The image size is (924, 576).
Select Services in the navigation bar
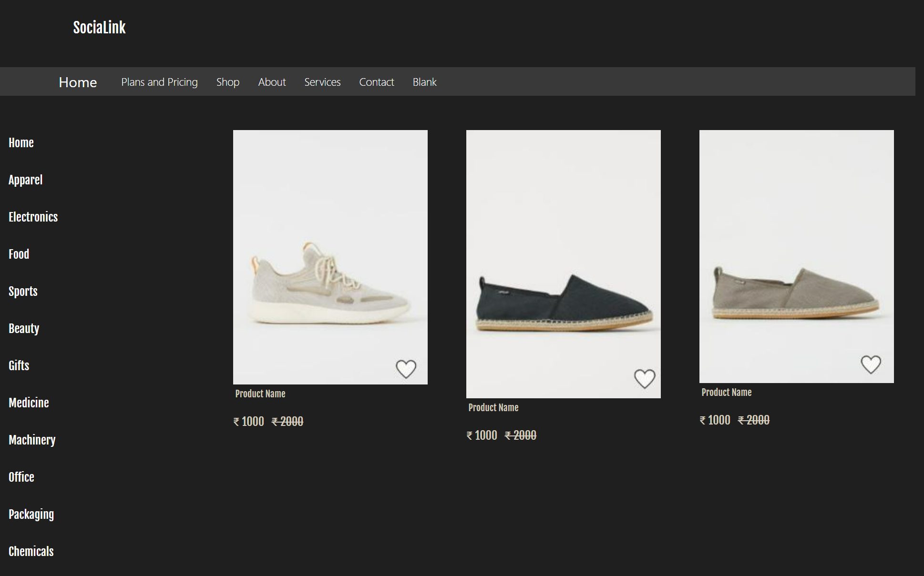(x=322, y=82)
